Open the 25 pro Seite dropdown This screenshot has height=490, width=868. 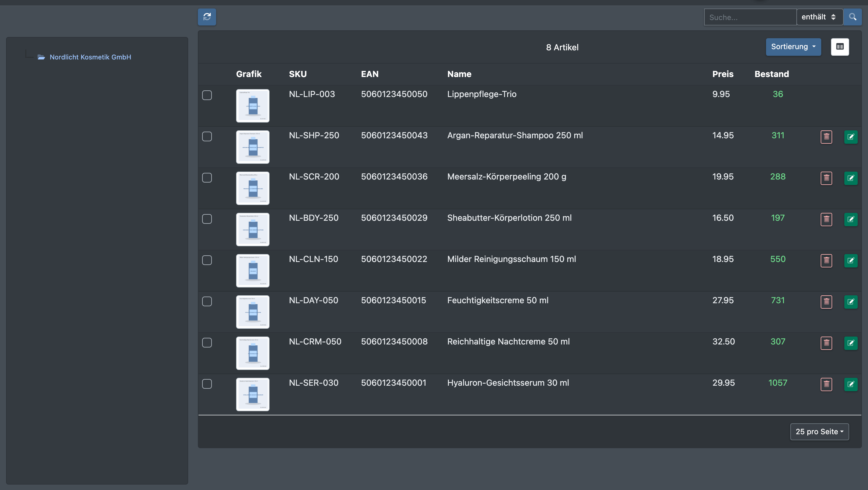(819, 431)
